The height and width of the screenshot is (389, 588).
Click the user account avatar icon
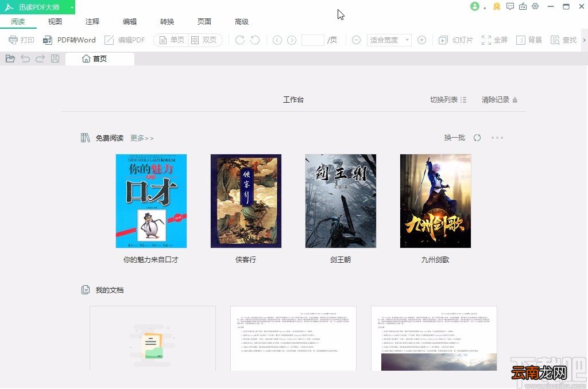(475, 6)
